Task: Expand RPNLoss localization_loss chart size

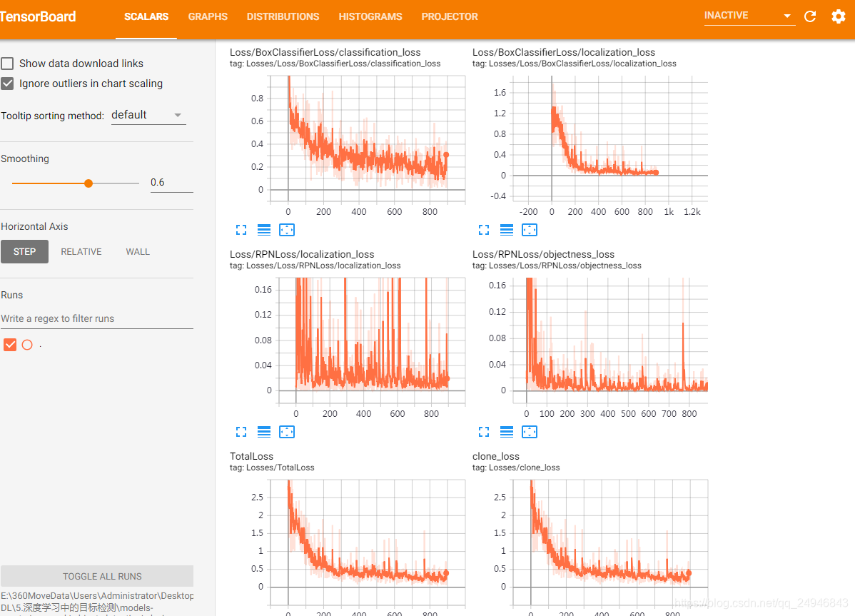Action: [241, 433]
